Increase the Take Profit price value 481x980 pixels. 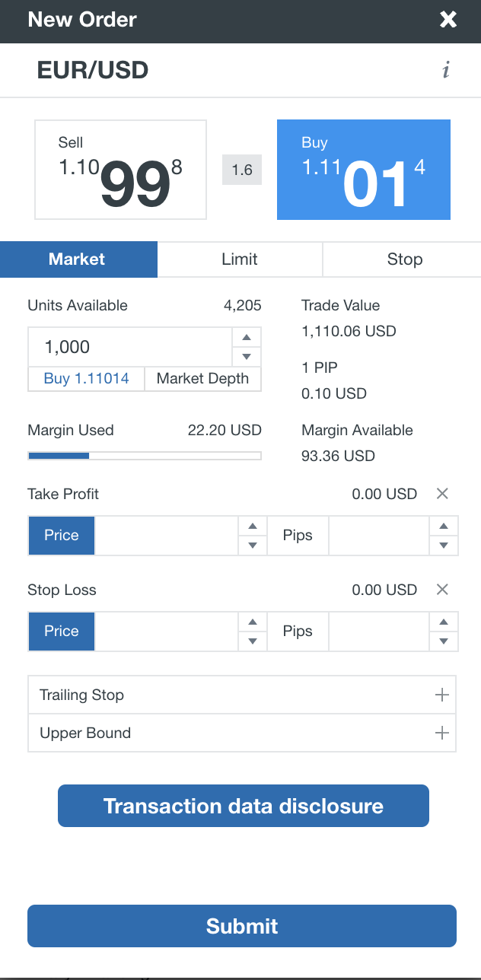pos(253,527)
